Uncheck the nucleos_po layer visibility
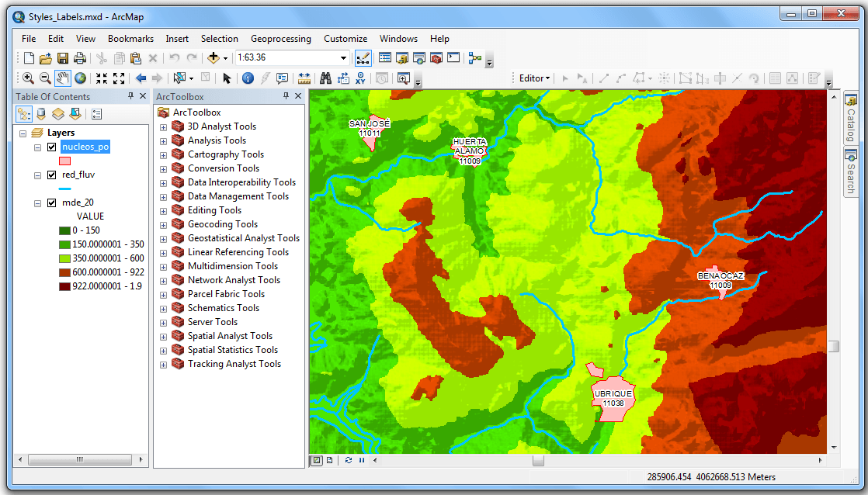Screen dimensions: 868x495 [51, 147]
